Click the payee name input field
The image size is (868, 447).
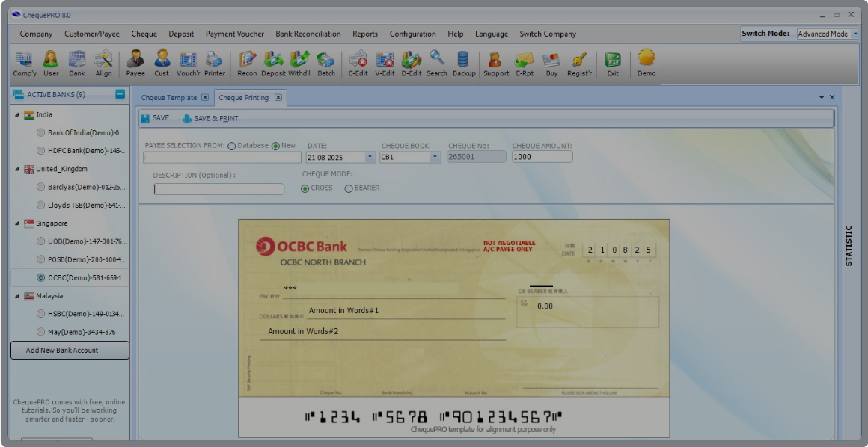(x=222, y=157)
